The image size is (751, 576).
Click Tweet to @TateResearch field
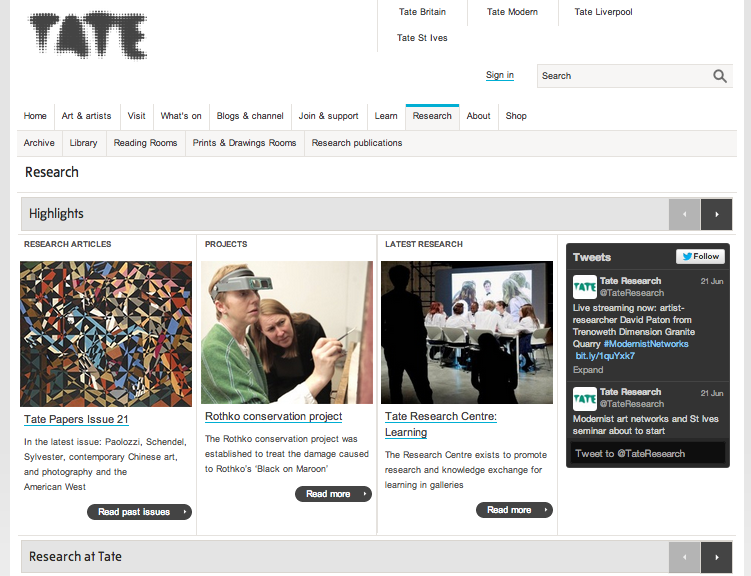point(648,453)
